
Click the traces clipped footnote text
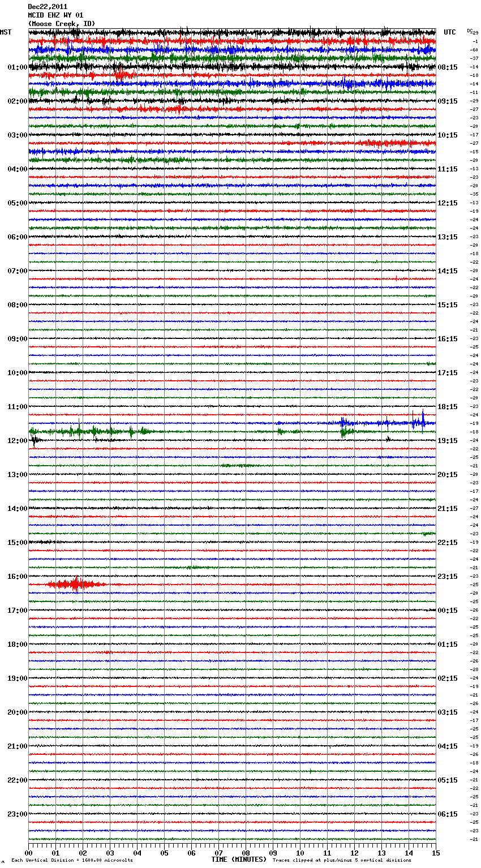342,861
